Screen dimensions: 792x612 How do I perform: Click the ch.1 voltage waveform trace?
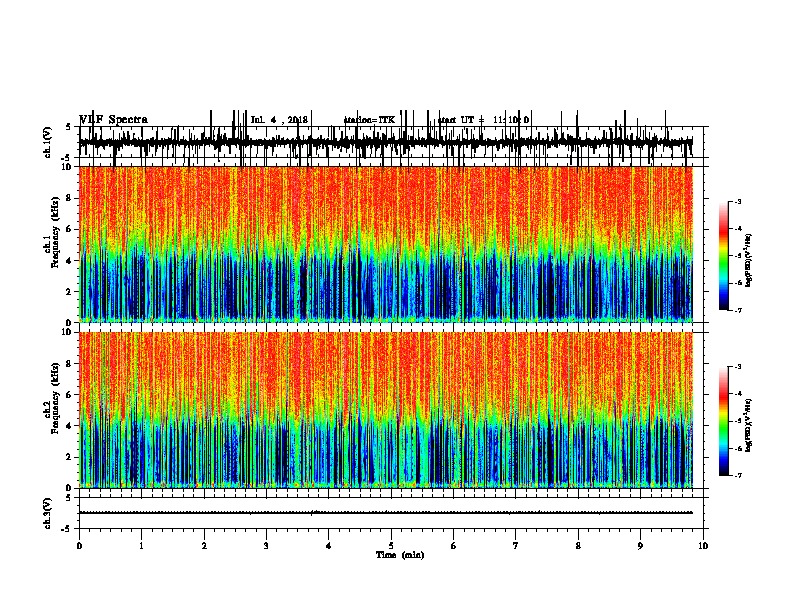386,142
